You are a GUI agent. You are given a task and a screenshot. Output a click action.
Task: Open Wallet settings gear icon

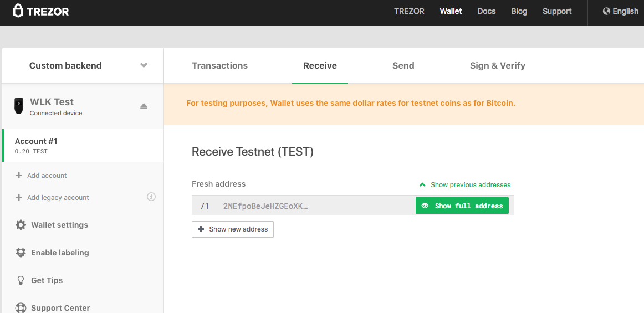click(21, 225)
